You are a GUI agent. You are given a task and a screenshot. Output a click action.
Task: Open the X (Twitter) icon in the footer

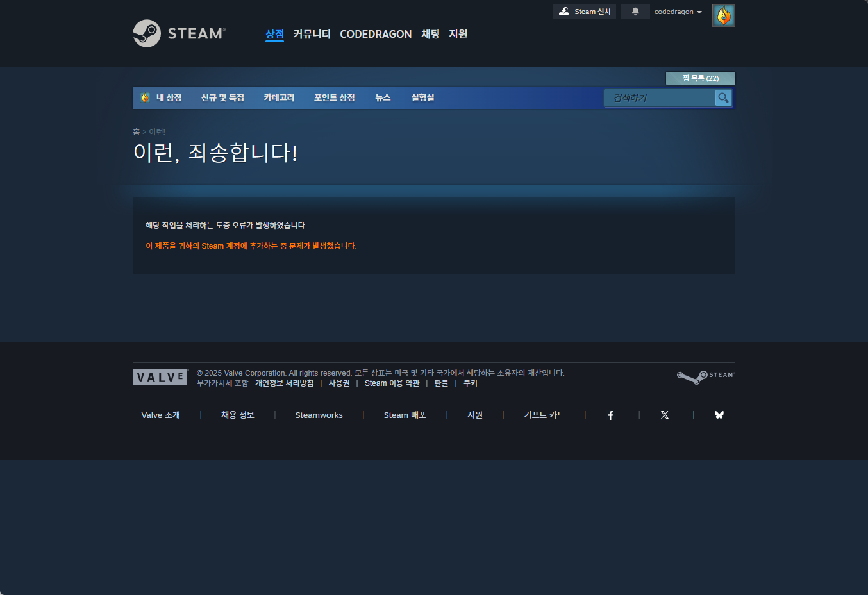665,415
